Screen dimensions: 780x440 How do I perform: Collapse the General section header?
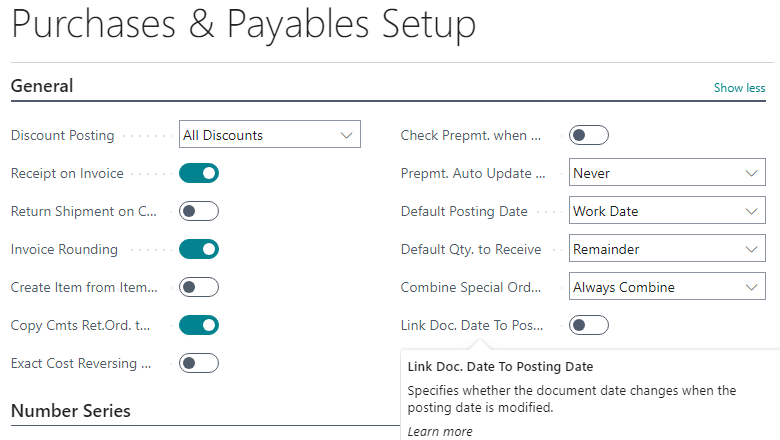point(42,86)
